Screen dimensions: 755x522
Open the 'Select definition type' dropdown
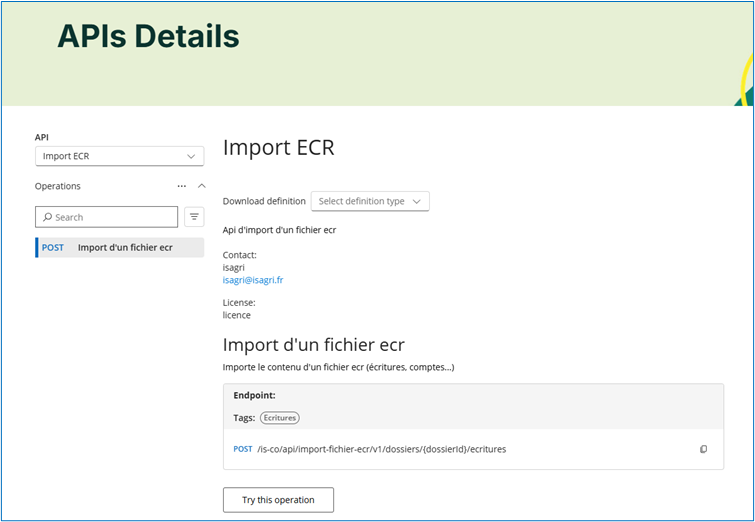coord(370,201)
